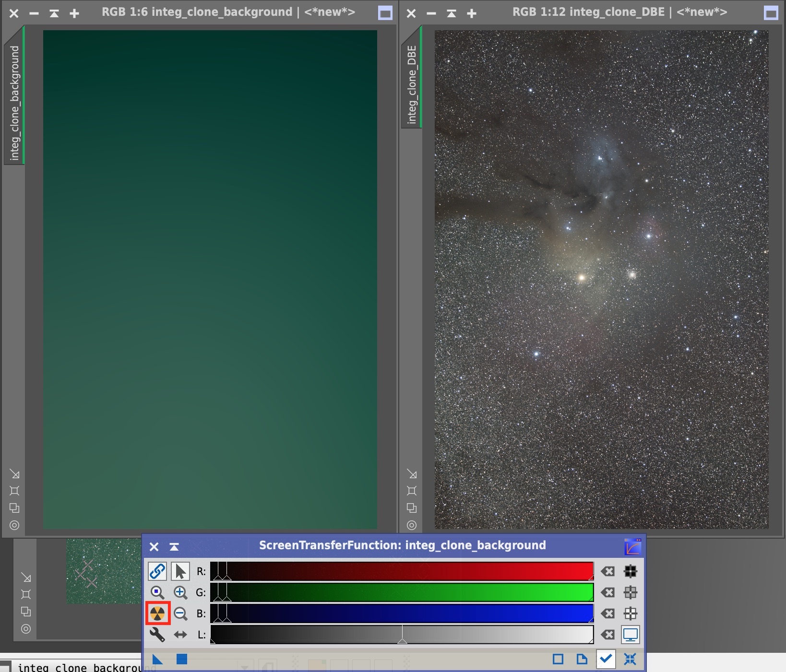The image size is (786, 672).
Task: Select the integ_clone_background vertical view tab
Action: tap(14, 103)
